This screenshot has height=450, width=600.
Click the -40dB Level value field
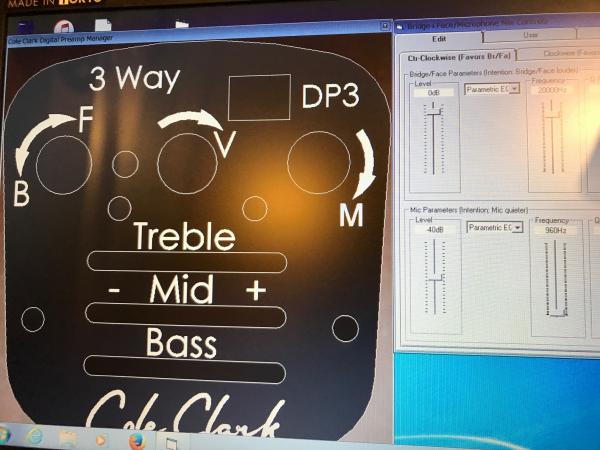pyautogui.click(x=435, y=230)
